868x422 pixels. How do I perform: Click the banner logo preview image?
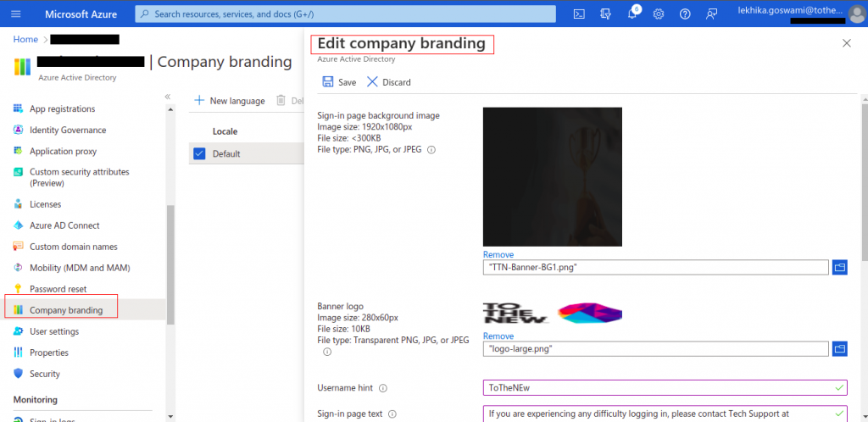tap(553, 313)
